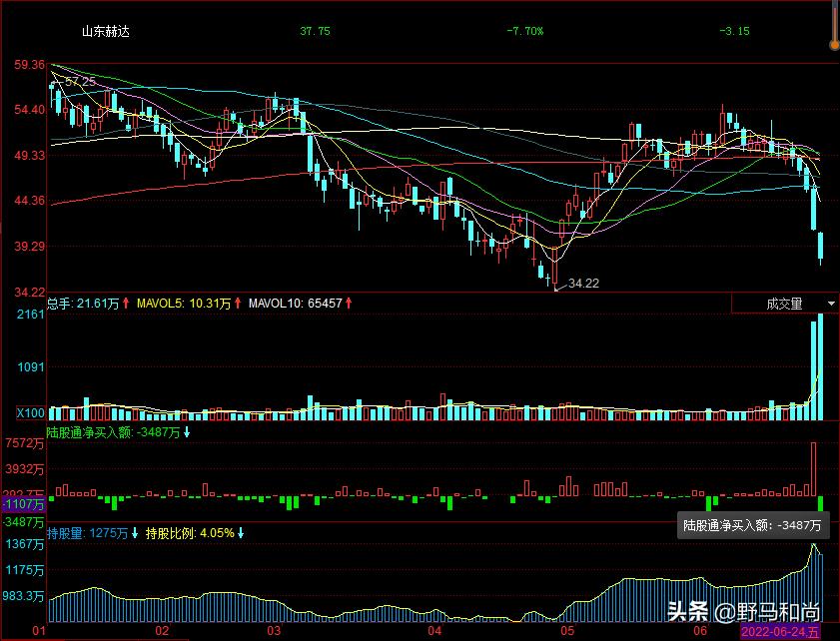Click the red up arrow after 总手 value
840x641 pixels.
coord(127,303)
